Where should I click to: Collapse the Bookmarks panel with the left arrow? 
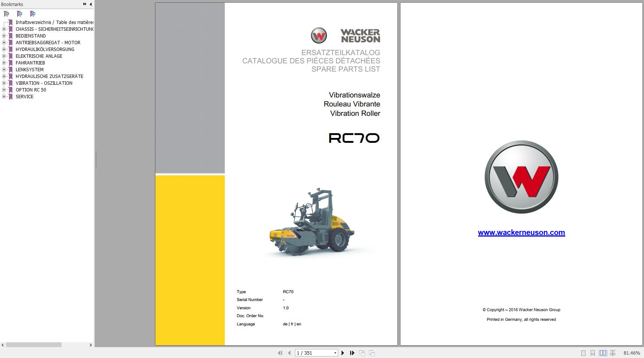coord(90,4)
